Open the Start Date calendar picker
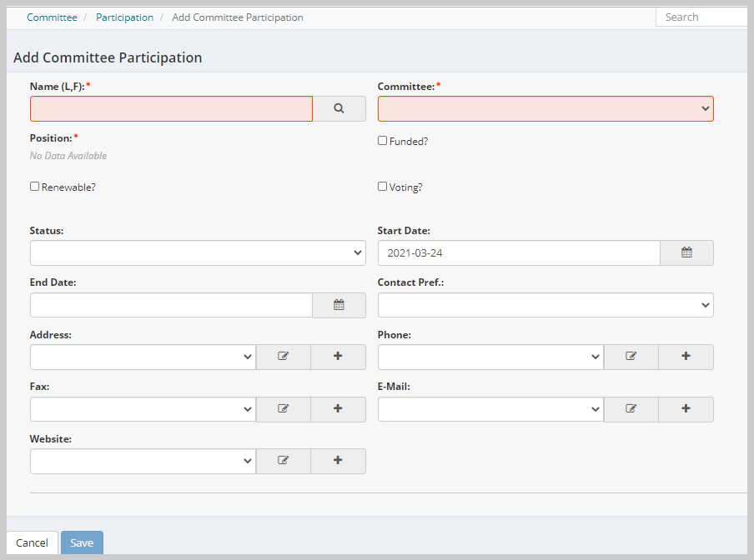 pos(686,252)
